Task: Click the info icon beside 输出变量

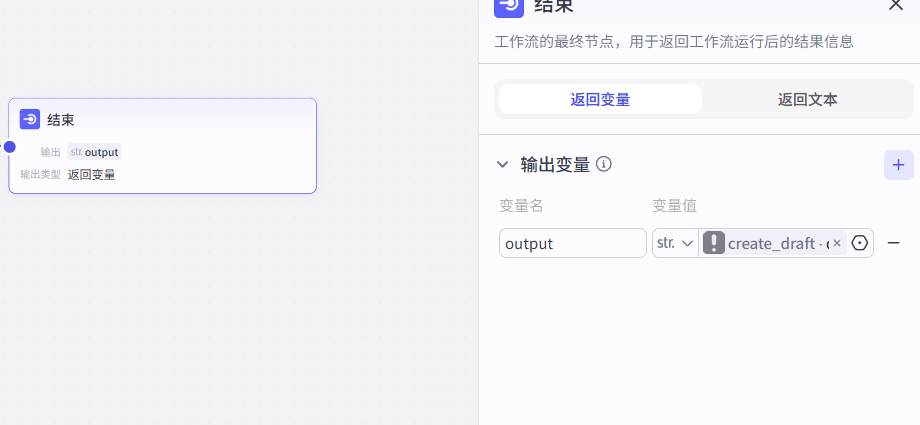Action: [x=604, y=164]
